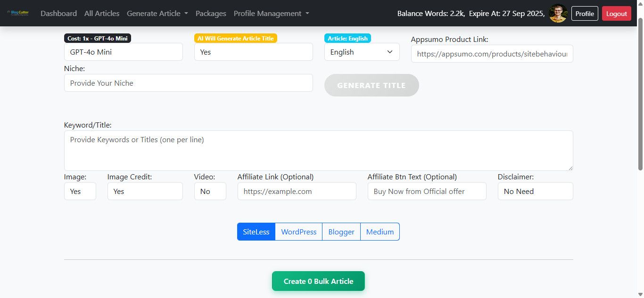Open the Profile button
Viewport: 644px width, 298px height.
point(585,14)
